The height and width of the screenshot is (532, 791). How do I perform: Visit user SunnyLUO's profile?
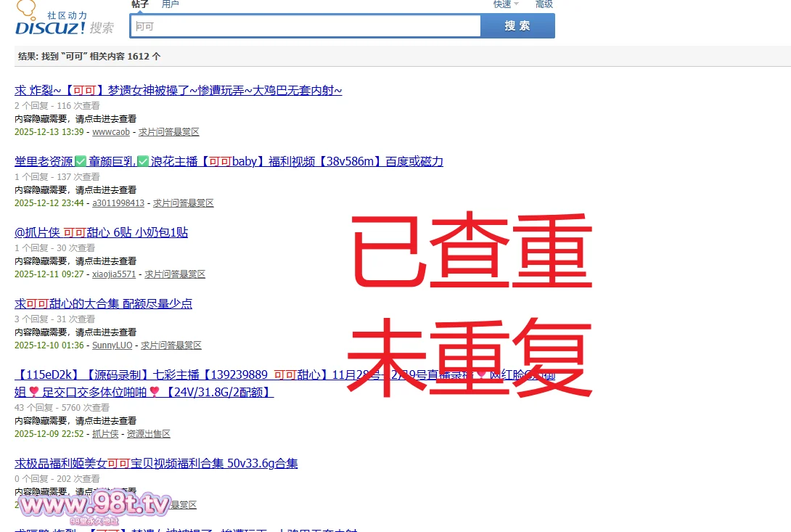[x=112, y=345]
